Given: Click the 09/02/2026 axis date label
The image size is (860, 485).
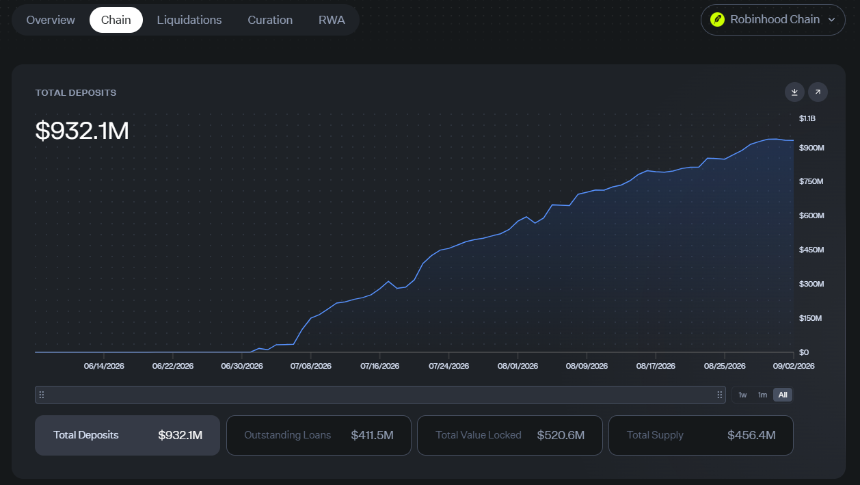Looking at the screenshot, I should pos(794,366).
